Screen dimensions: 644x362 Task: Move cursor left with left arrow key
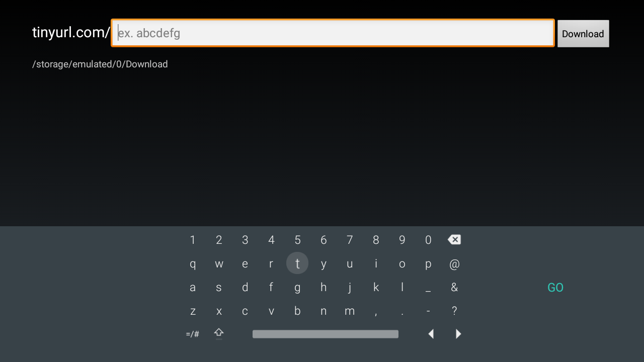[x=431, y=334]
